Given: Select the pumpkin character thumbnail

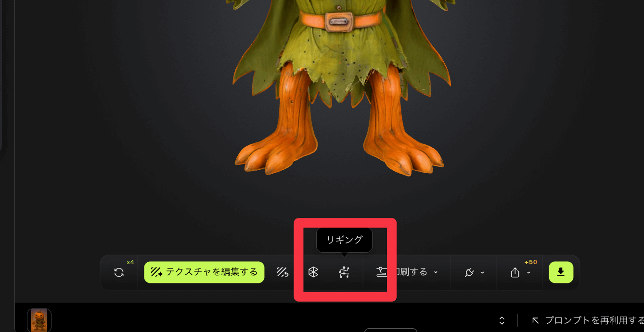Looking at the screenshot, I should point(39,320).
